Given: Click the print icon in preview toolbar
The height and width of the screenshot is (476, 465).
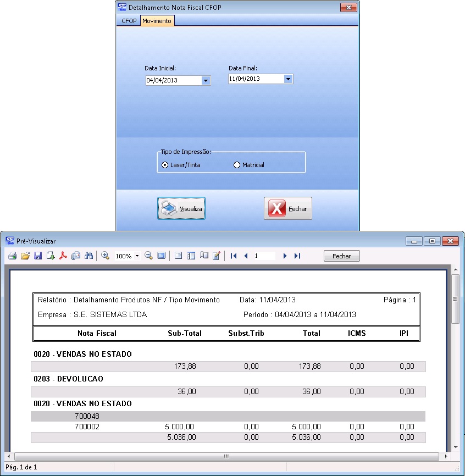Looking at the screenshot, I should 12,256.
